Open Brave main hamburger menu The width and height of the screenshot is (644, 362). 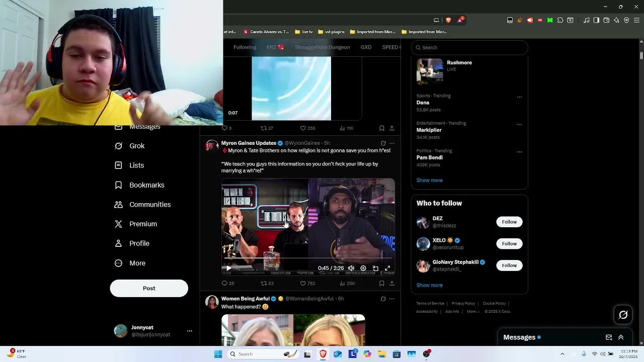pos(636,20)
